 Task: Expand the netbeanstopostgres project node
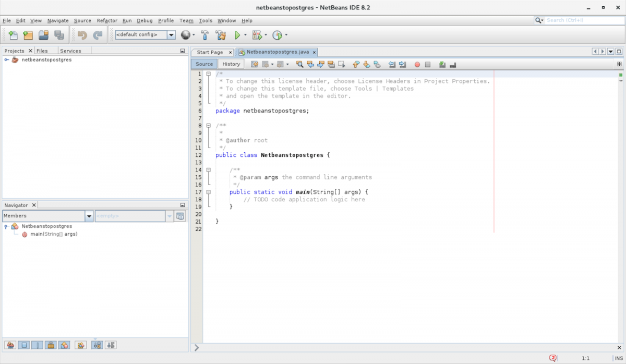click(6, 59)
